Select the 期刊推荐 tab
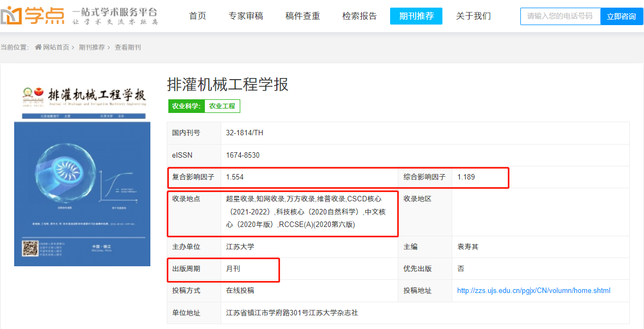Viewport: 644px width, 329px height. click(x=416, y=16)
